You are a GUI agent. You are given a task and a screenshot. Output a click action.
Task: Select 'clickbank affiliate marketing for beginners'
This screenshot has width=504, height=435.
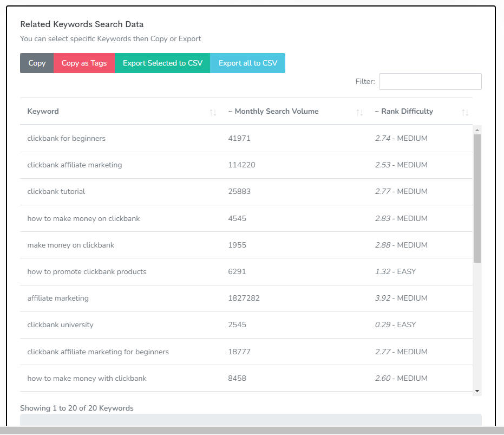click(x=98, y=352)
